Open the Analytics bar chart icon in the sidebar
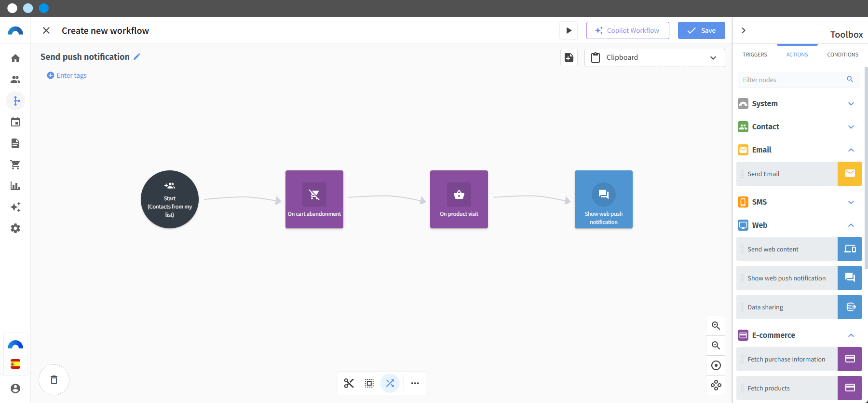868x403 pixels. tap(15, 186)
